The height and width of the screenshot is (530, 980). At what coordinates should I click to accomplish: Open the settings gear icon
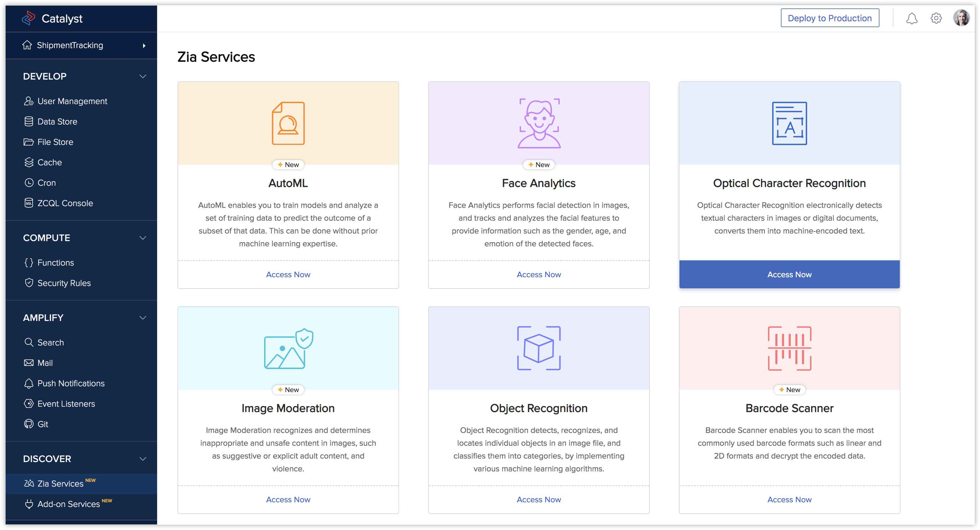[936, 18]
